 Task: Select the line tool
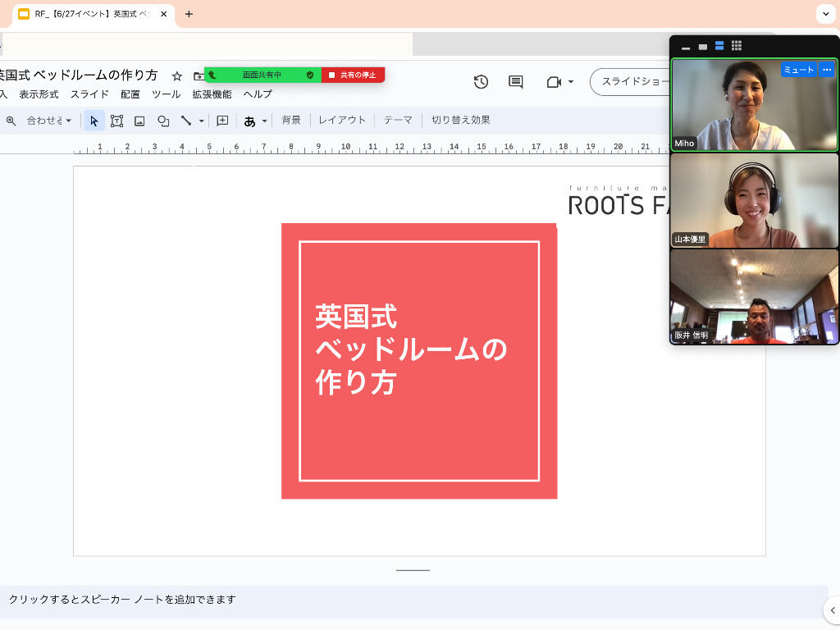186,121
